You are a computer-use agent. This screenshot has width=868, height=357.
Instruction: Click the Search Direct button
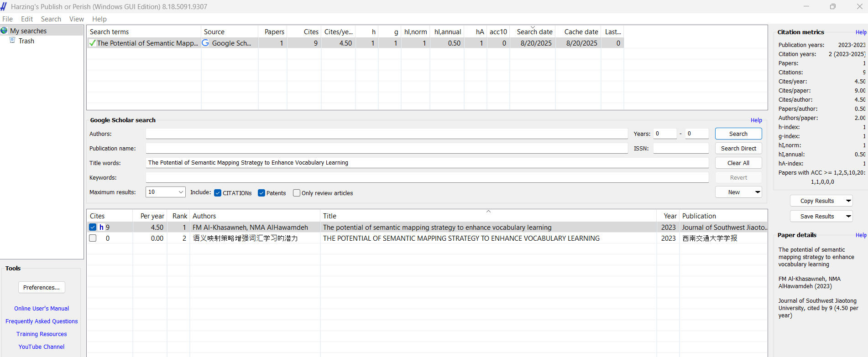[738, 148]
